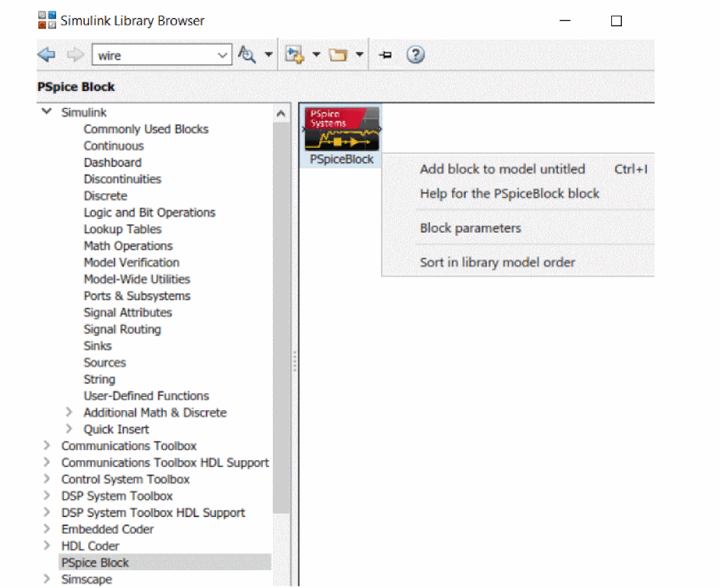Choose Sort in library model order
The image size is (720, 588).
click(498, 262)
